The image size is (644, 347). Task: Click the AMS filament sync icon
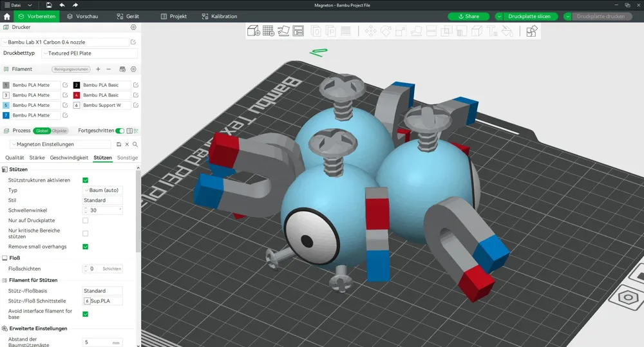[122, 69]
